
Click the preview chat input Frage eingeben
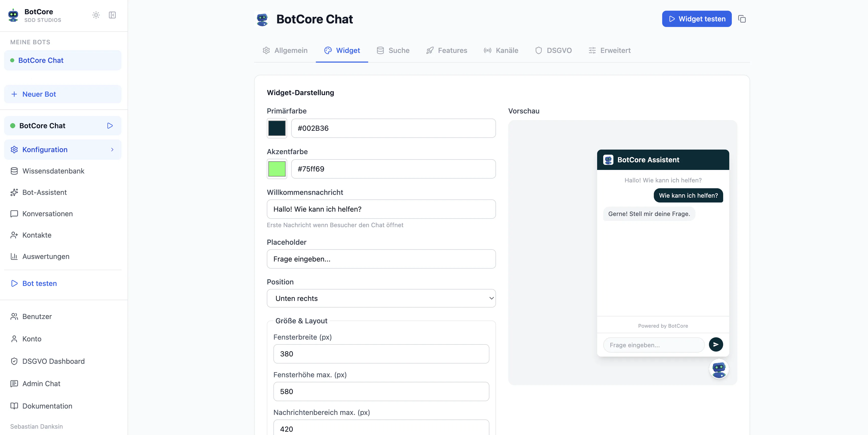(653, 345)
